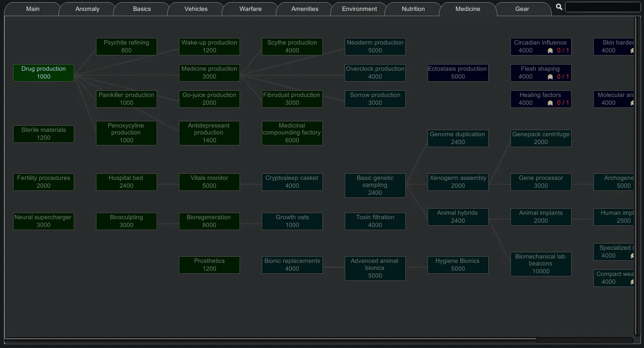Screen dimensions: 644x348
Task: Select the Drug production research node
Action: click(x=44, y=73)
